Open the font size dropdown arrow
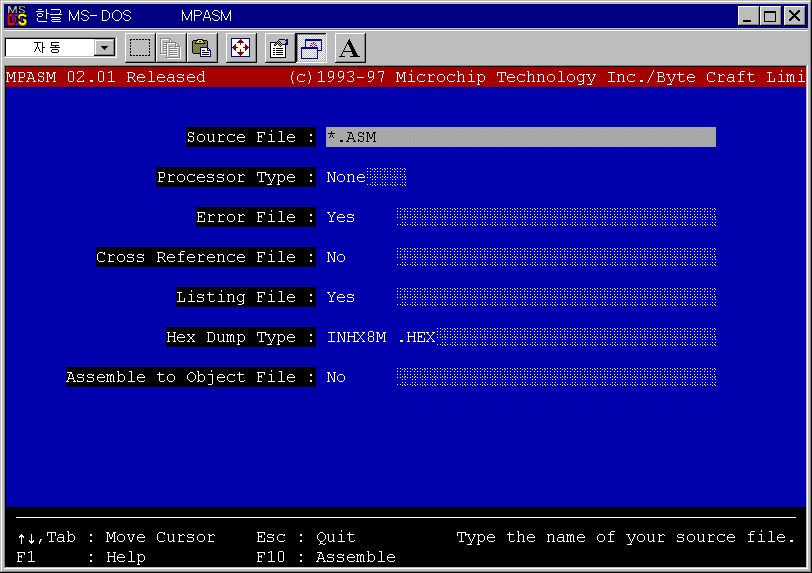This screenshot has width=812, height=573. coord(105,48)
